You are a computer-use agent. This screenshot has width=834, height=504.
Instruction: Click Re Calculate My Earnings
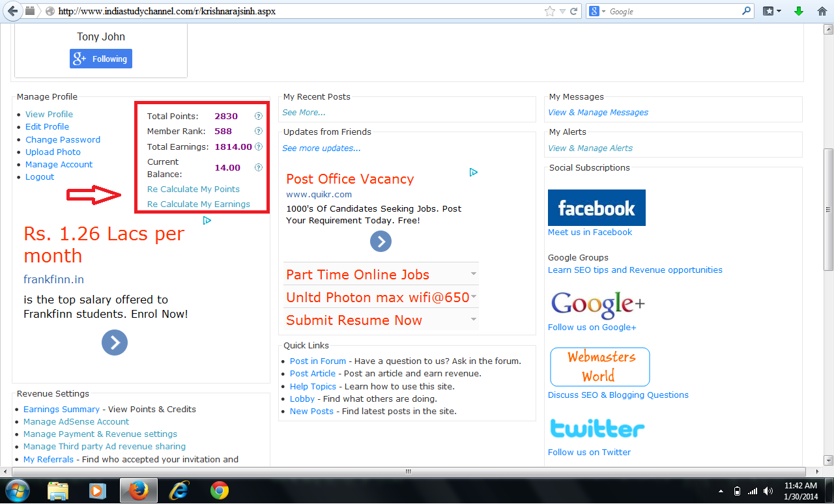point(199,204)
